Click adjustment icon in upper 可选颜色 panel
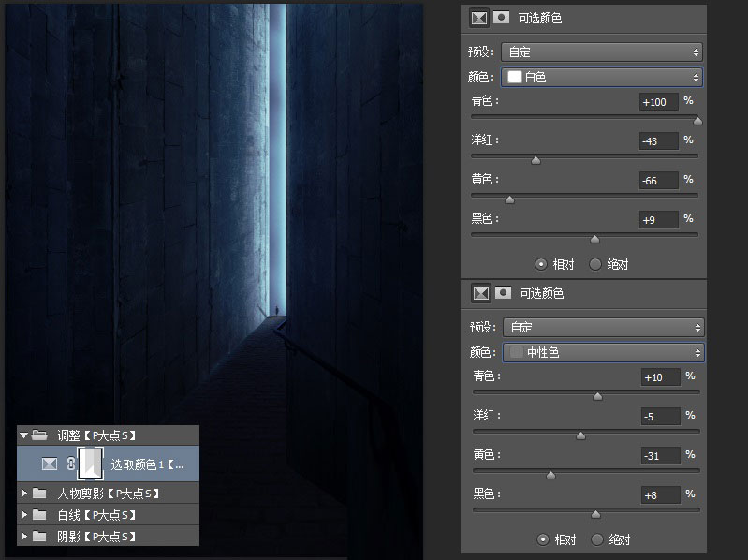Viewport: 748px width, 560px height. click(x=479, y=18)
